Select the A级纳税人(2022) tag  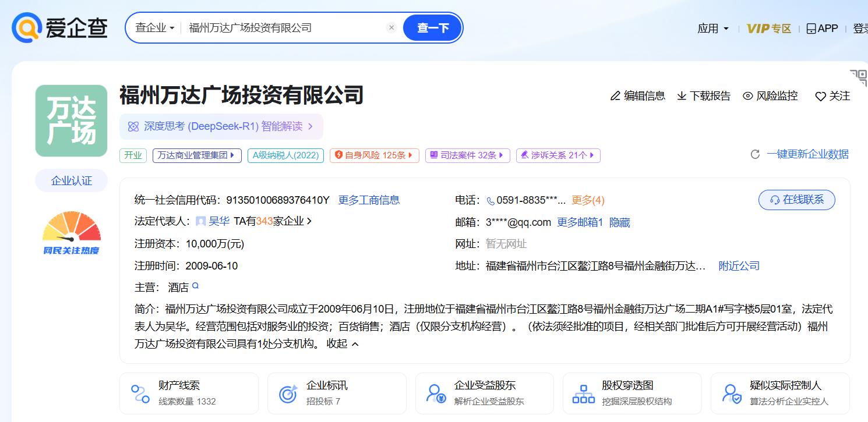pyautogui.click(x=285, y=155)
